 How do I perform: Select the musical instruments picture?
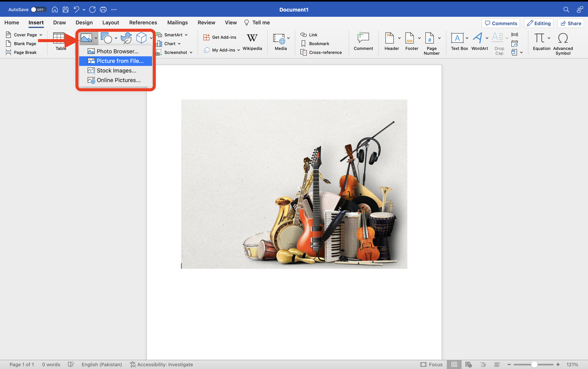click(x=294, y=184)
